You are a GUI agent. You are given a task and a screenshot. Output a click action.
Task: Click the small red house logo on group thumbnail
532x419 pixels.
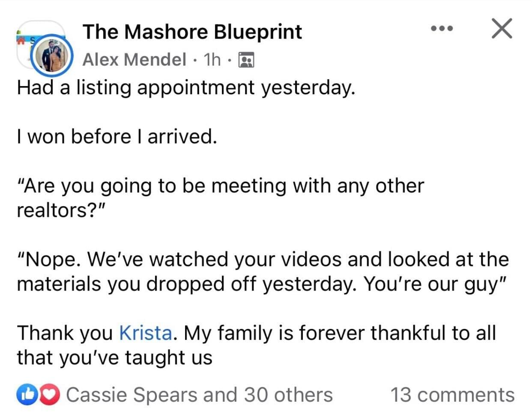coord(20,40)
